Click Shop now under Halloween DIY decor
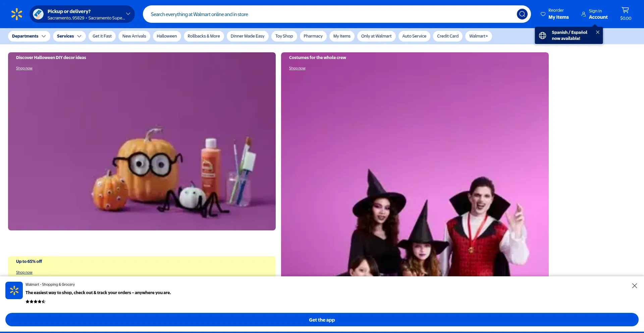 click(x=24, y=68)
